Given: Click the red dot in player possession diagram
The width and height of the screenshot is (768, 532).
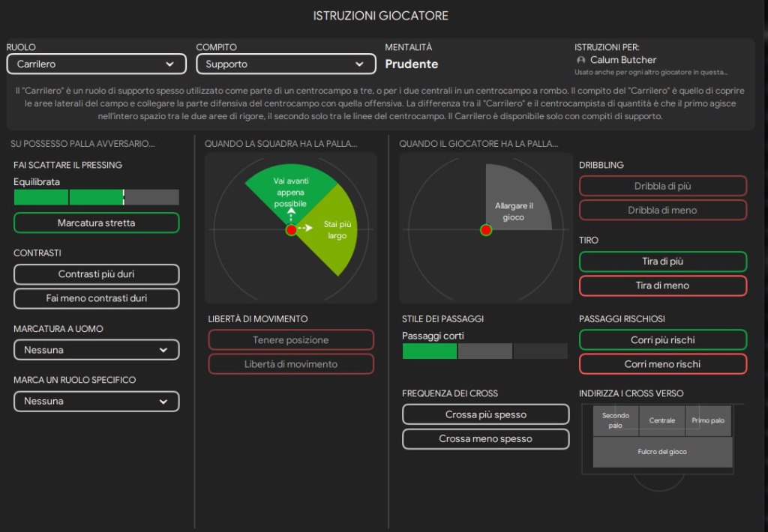Looking at the screenshot, I should click(x=485, y=230).
